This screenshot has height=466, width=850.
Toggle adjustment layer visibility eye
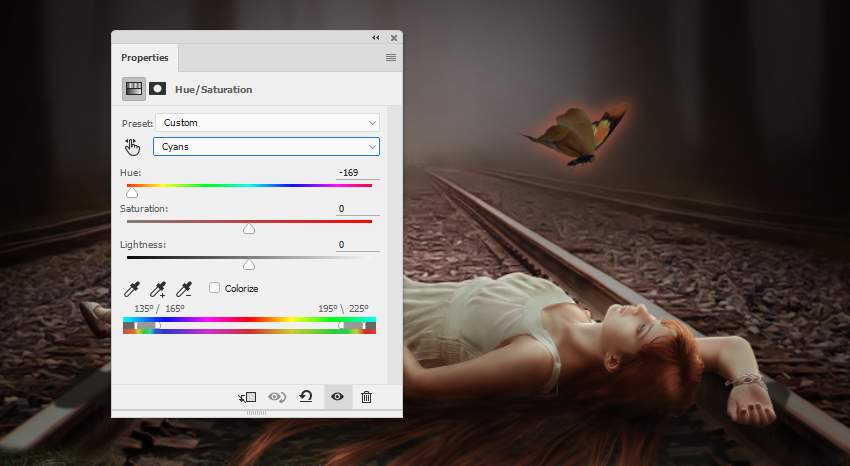click(x=337, y=397)
